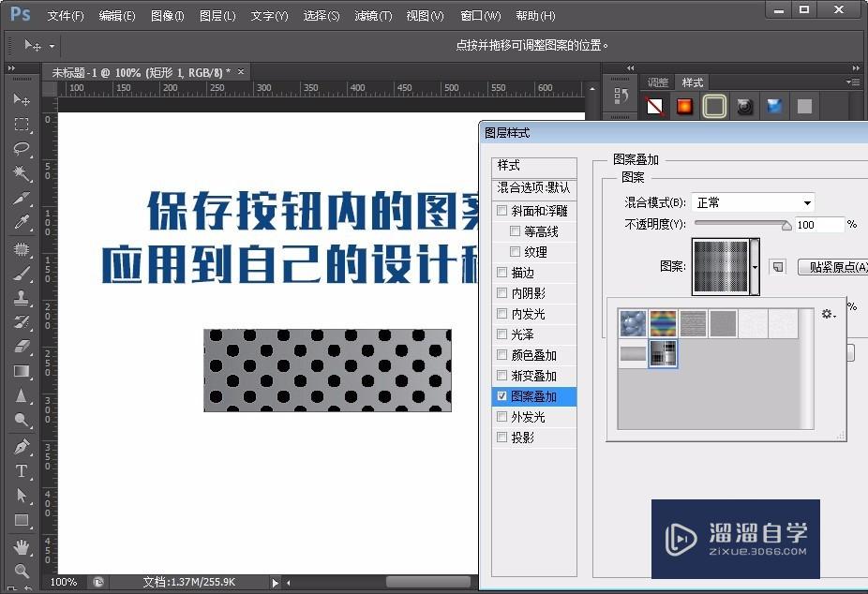The image size is (868, 594).
Task: Collapse the right panel dock arrows
Action: click(856, 68)
